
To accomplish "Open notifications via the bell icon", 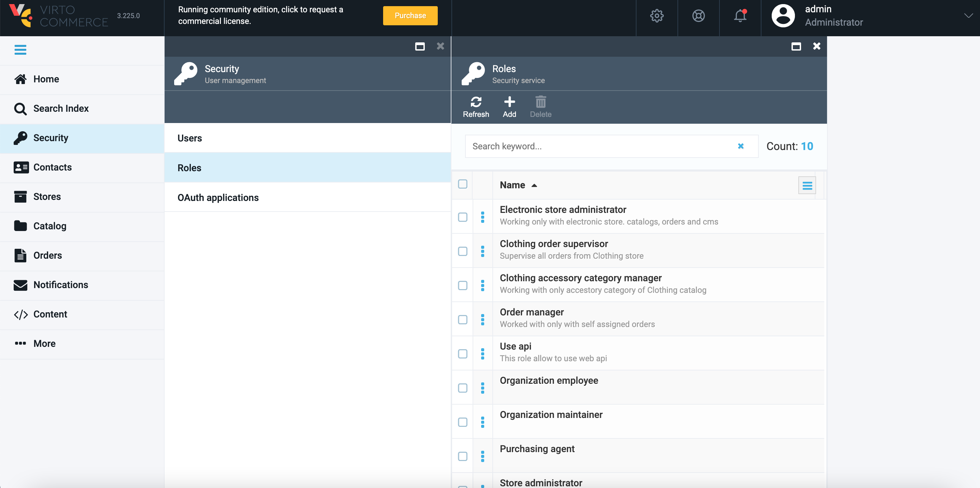I will (x=740, y=16).
